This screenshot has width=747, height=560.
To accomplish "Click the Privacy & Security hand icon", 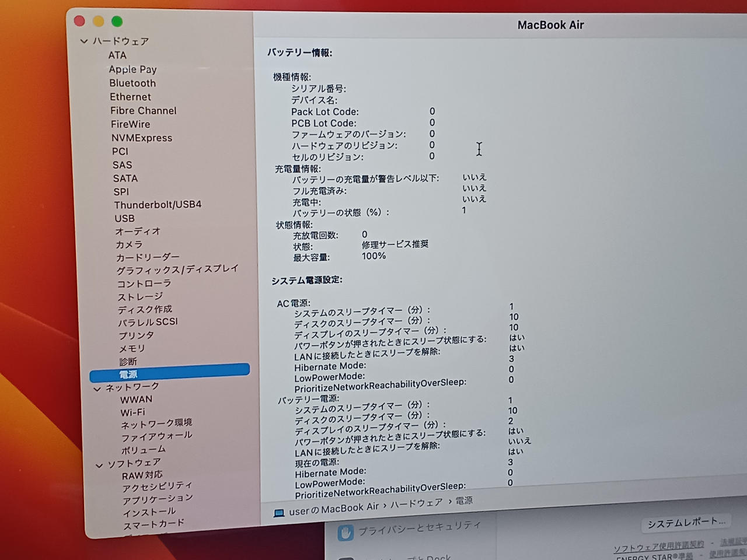I will (346, 532).
